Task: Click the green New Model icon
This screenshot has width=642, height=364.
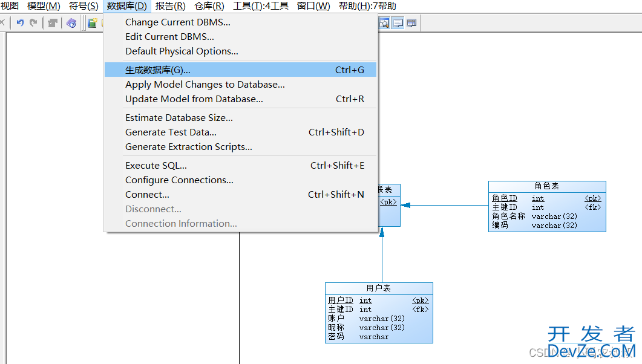Action: click(x=93, y=23)
